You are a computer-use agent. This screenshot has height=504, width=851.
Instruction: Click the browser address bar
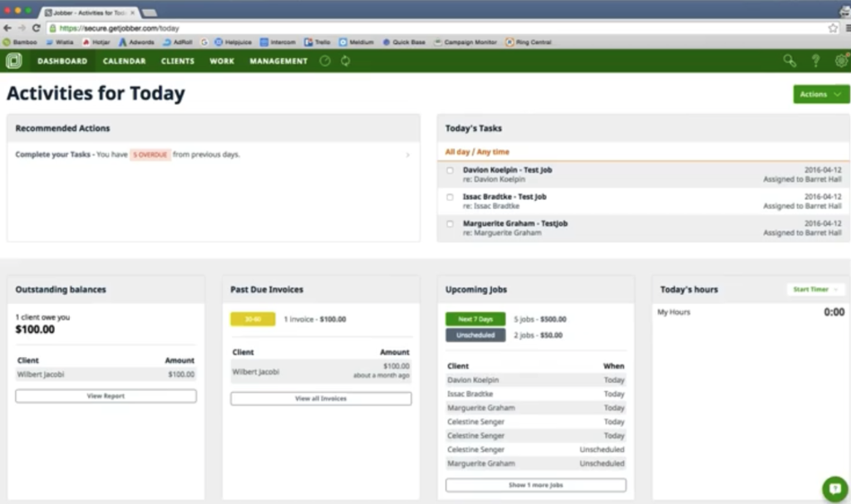[x=434, y=27]
